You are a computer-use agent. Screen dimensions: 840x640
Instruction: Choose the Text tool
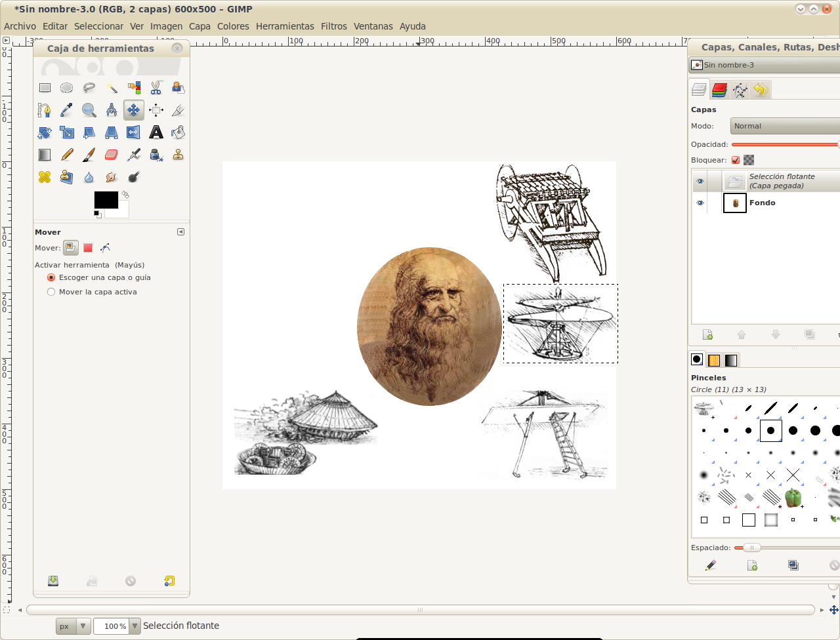coord(156,132)
